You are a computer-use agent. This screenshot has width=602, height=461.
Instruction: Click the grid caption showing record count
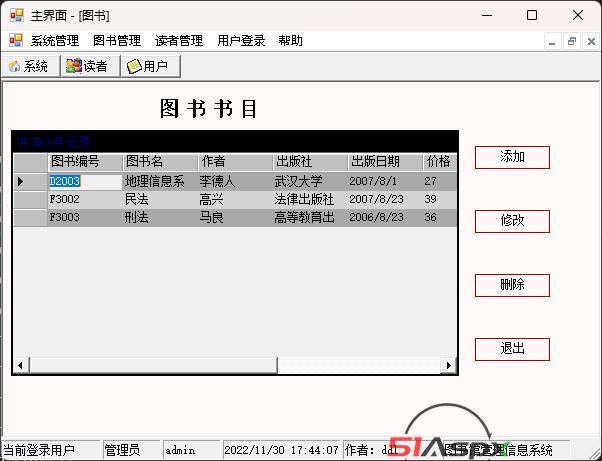click(x=235, y=142)
